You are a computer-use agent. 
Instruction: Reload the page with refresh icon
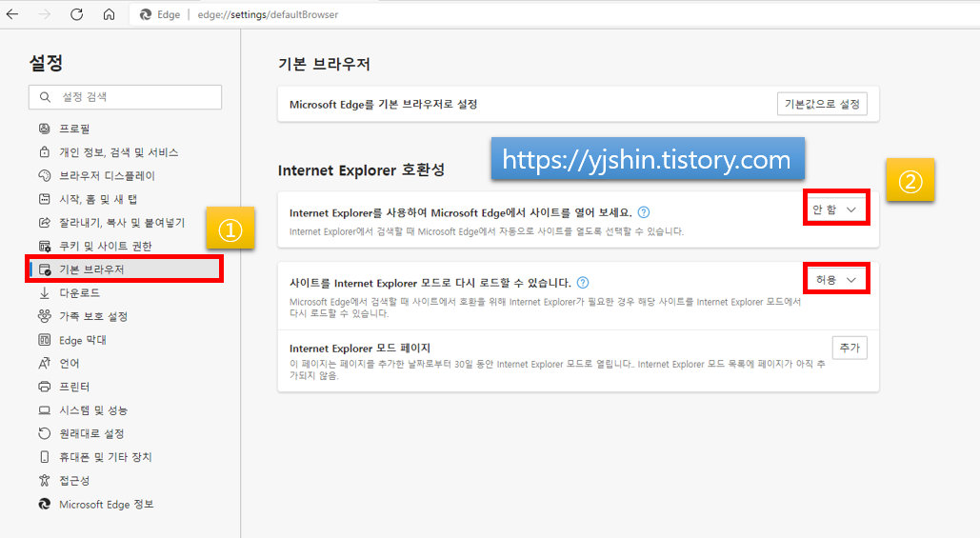coord(76,14)
